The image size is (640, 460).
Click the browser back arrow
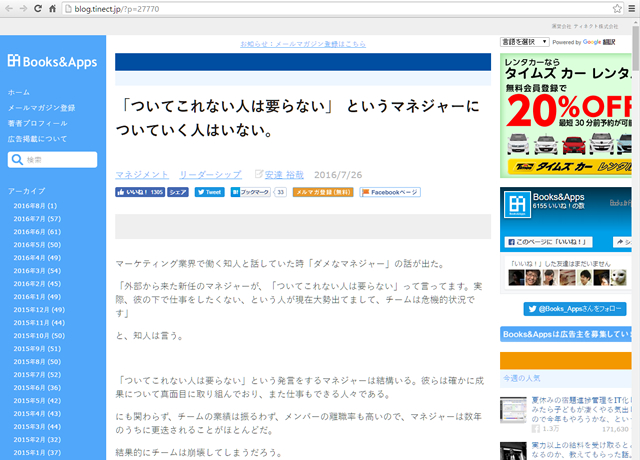(10, 8)
